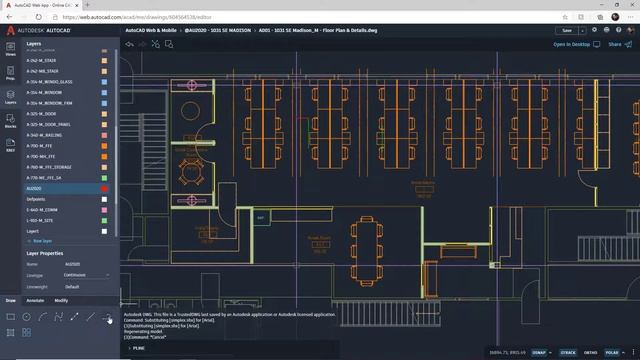The height and width of the screenshot is (360, 640).
Task: Select the A-340-M_RAILING layer row
Action: [x=67, y=135]
